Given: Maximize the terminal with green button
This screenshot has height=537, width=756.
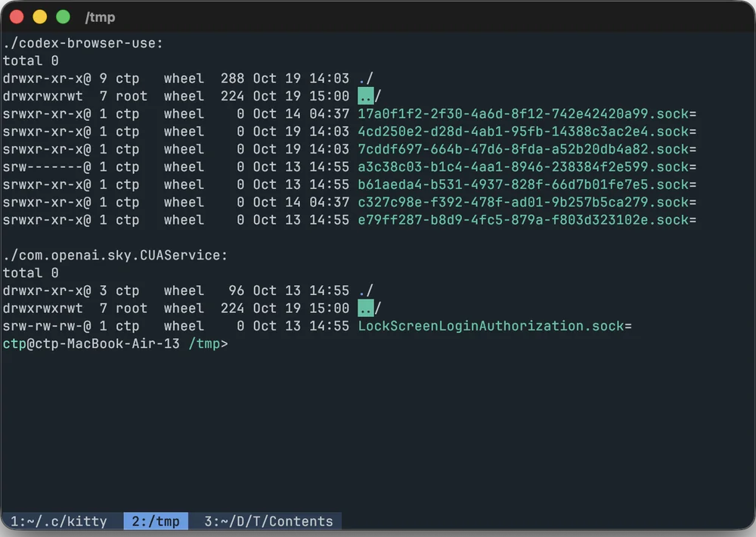Looking at the screenshot, I should [64, 17].
